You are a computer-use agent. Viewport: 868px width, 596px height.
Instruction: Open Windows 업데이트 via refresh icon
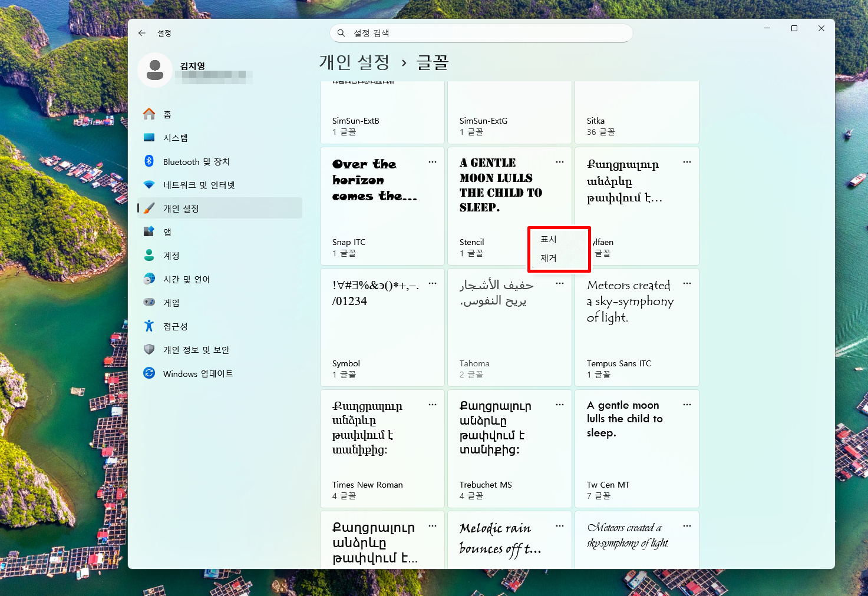coord(149,373)
